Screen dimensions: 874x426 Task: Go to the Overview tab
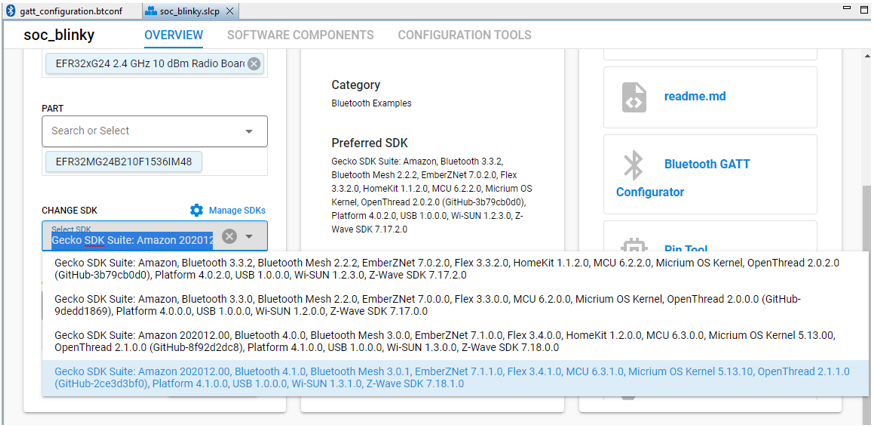[173, 35]
